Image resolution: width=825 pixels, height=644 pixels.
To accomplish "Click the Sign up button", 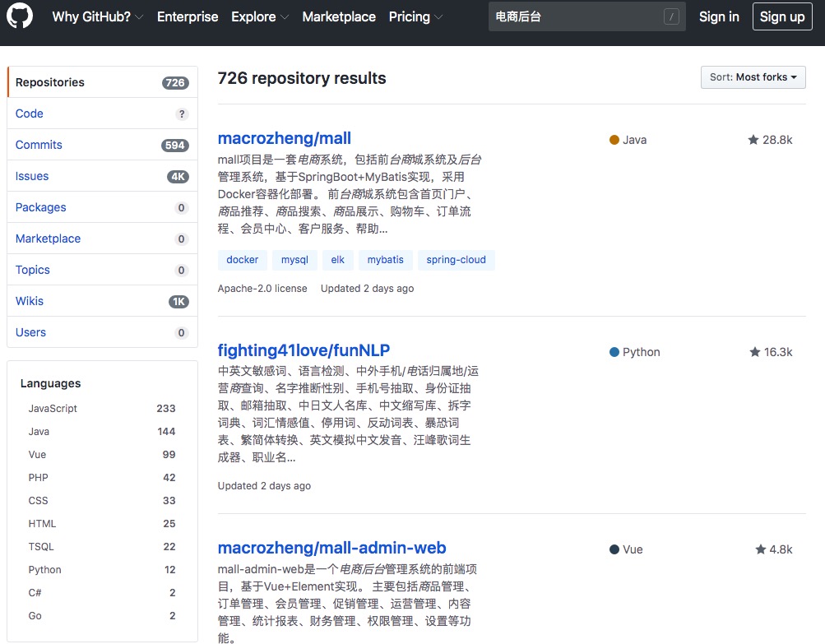I will coord(782,16).
